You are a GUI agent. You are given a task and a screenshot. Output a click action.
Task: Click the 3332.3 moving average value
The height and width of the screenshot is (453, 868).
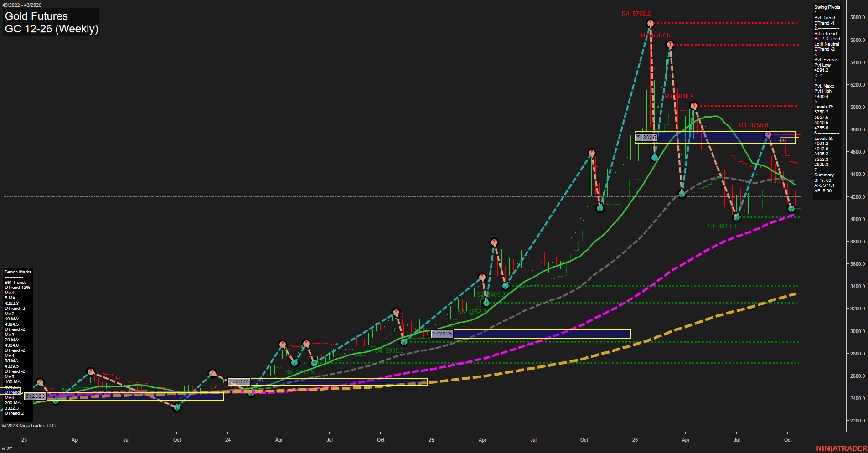click(12, 408)
